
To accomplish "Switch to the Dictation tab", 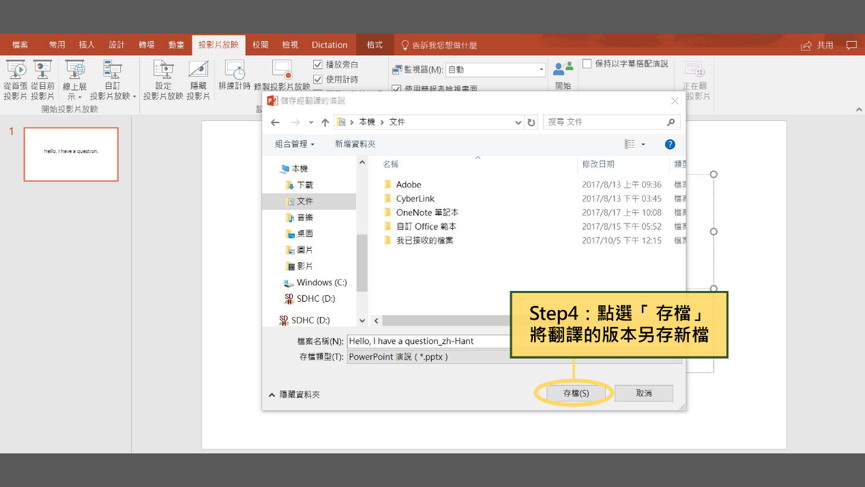I will click(329, 45).
